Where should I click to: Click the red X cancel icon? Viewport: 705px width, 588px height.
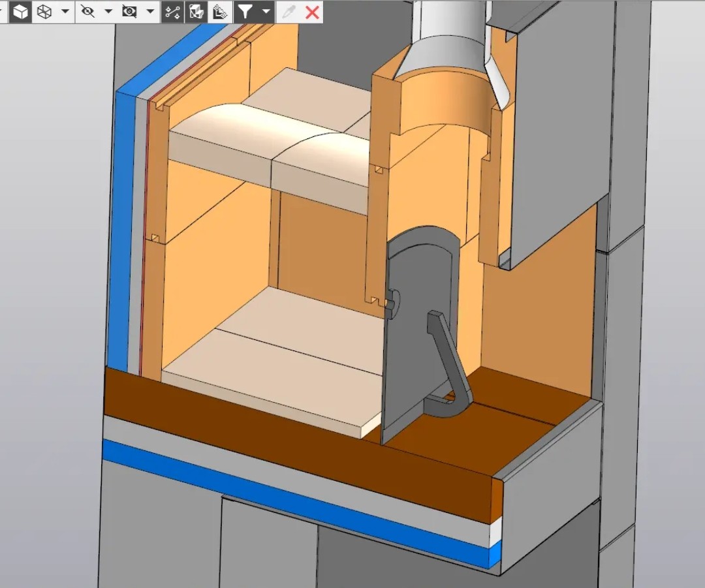pyautogui.click(x=312, y=12)
